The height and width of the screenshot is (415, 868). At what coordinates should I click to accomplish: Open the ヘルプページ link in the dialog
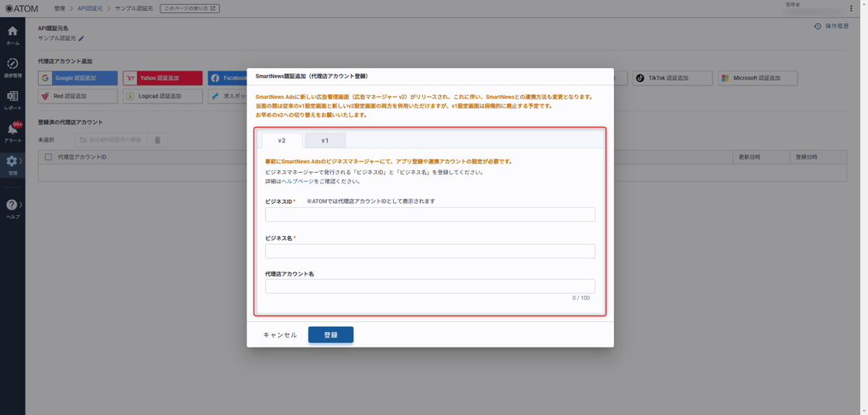pyautogui.click(x=298, y=181)
